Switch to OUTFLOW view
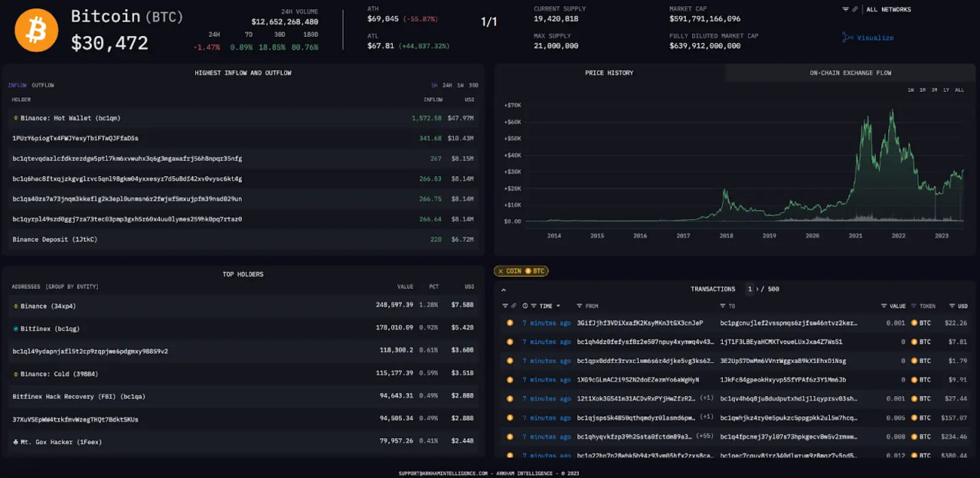Viewport: 980px width, 478px height. [43, 85]
